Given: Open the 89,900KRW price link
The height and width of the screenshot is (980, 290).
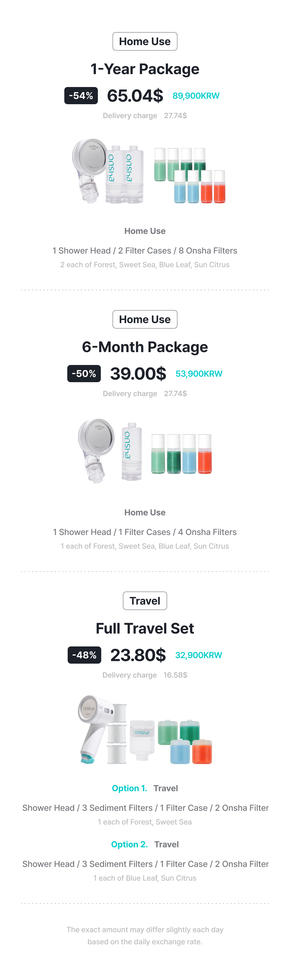Looking at the screenshot, I should (x=196, y=96).
